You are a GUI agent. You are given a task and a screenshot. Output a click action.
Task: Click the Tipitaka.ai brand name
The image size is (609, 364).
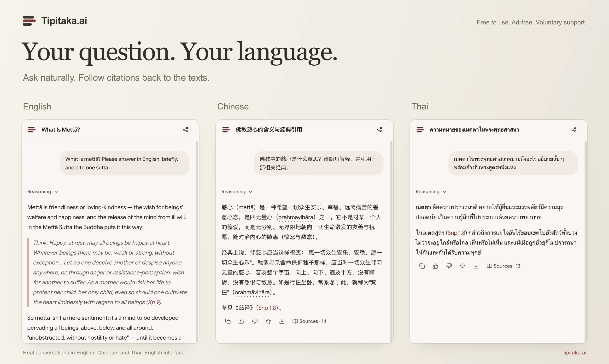coord(64,21)
